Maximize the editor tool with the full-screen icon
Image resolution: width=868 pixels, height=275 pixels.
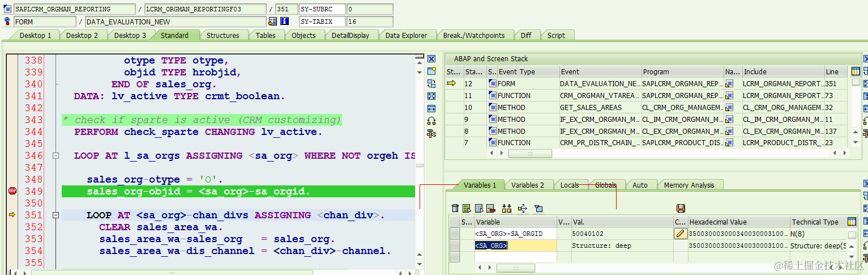tap(431, 96)
